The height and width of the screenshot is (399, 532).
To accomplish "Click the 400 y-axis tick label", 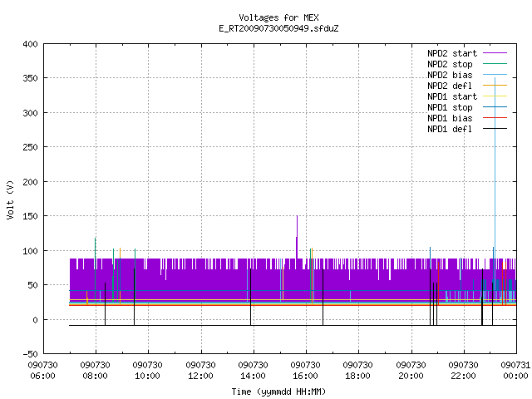I will [30, 44].
